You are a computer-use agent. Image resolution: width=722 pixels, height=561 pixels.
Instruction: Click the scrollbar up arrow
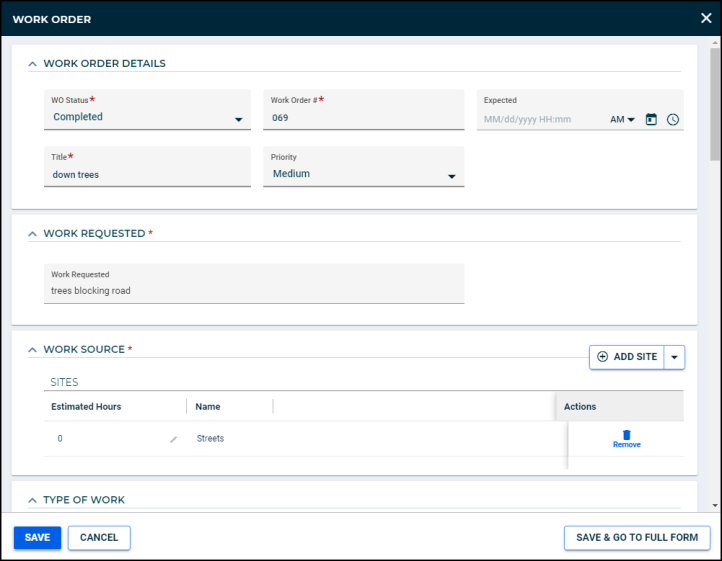coord(715,43)
